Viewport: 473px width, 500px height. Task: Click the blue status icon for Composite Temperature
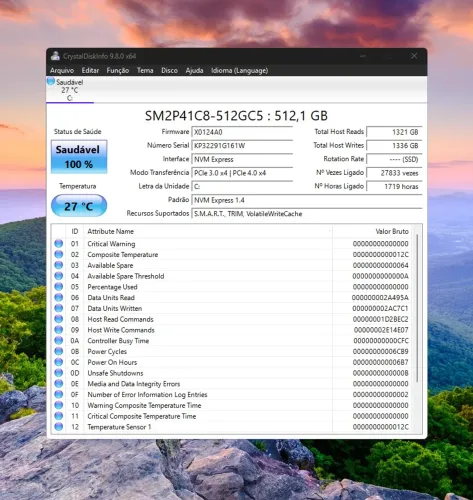pos(59,254)
